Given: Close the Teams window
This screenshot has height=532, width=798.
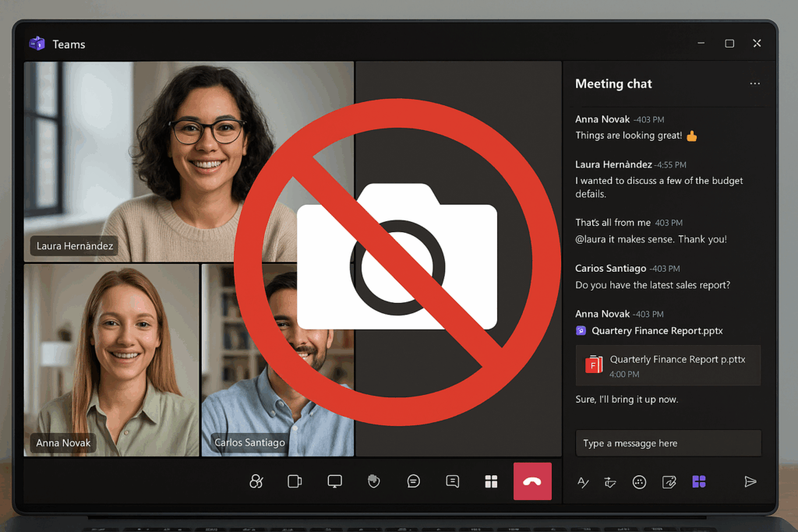Looking at the screenshot, I should 757,44.
